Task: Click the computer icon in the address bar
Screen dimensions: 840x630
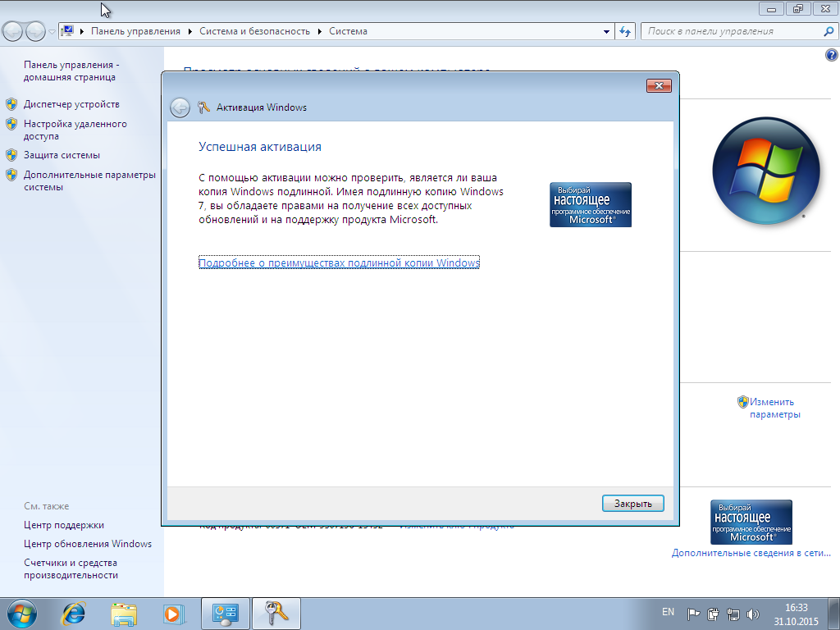Action: pos(67,31)
